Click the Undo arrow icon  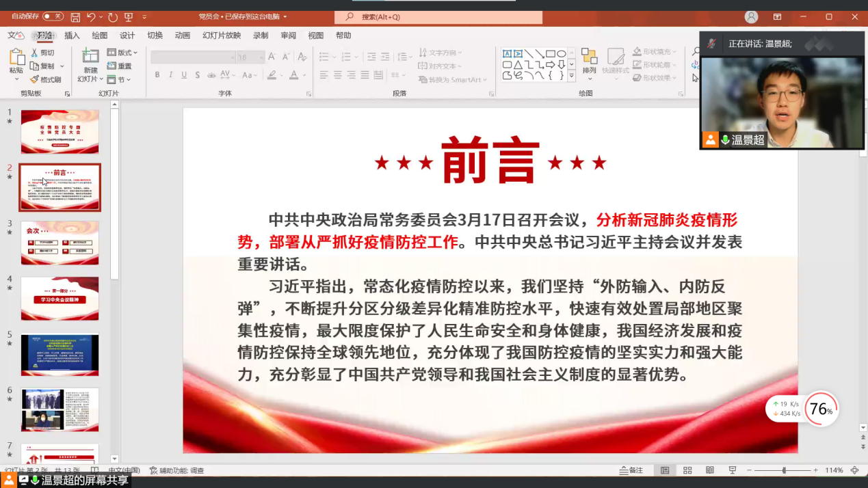[x=91, y=16]
